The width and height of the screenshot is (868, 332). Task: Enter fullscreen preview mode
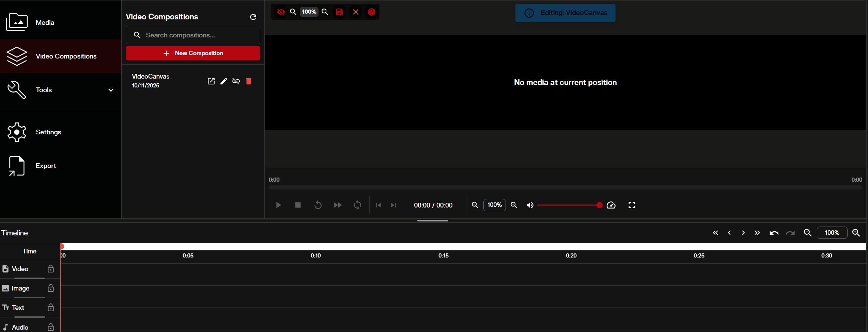pos(632,205)
